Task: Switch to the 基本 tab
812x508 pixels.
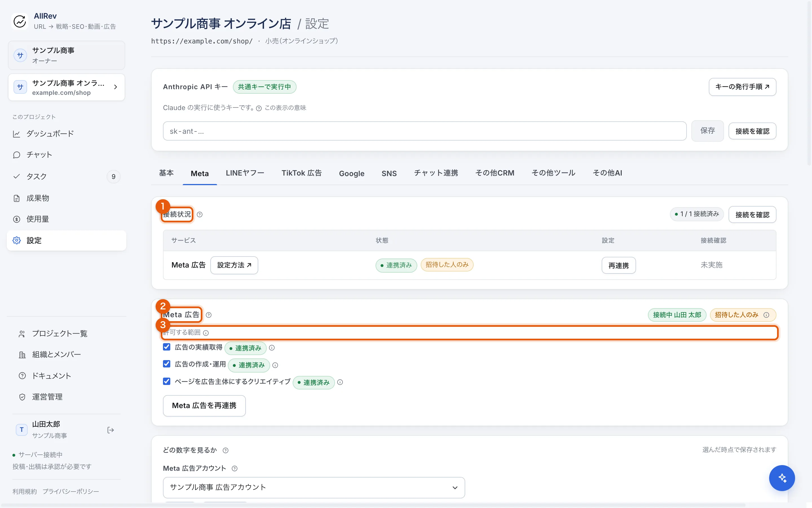Action: pos(166,173)
